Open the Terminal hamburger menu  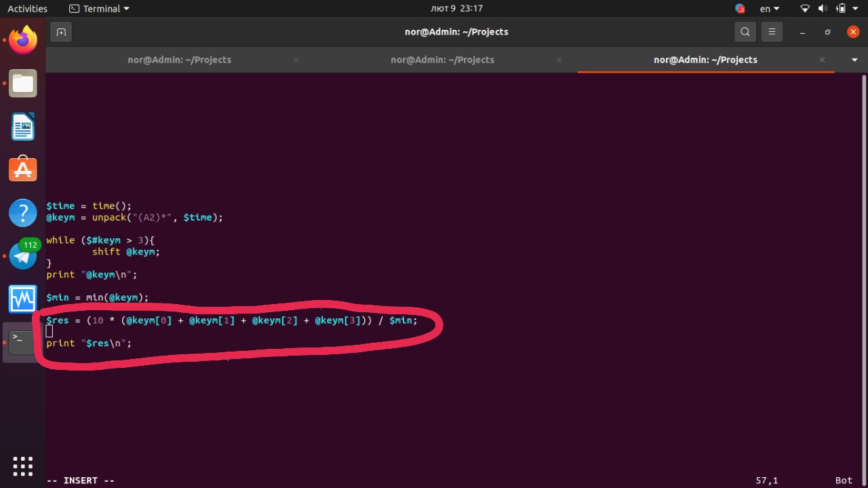pos(771,32)
